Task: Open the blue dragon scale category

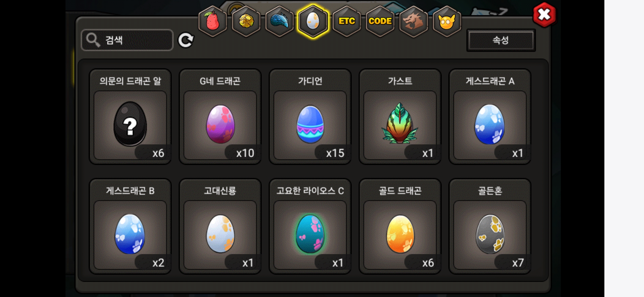Action: click(279, 21)
